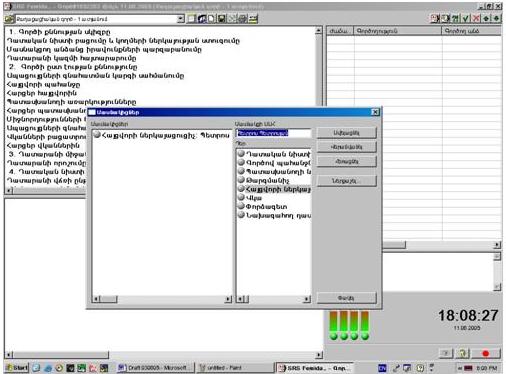The height and width of the screenshot is (374, 506).
Task: Click the right arrow of roles list scrollbar
Action: [307, 299]
